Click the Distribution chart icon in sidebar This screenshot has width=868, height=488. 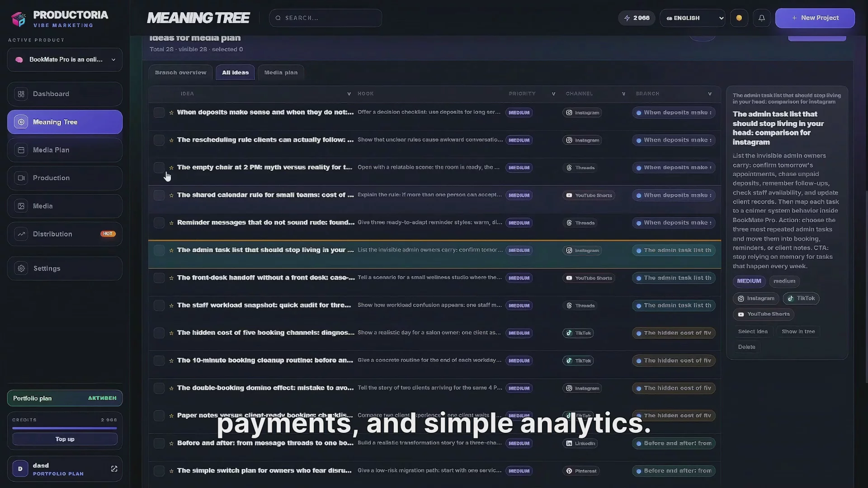click(x=21, y=234)
